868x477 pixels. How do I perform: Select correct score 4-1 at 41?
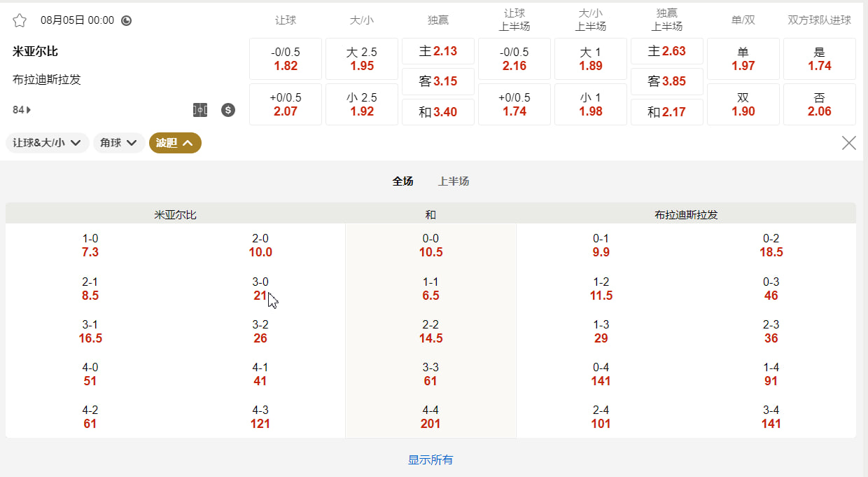[260, 374]
